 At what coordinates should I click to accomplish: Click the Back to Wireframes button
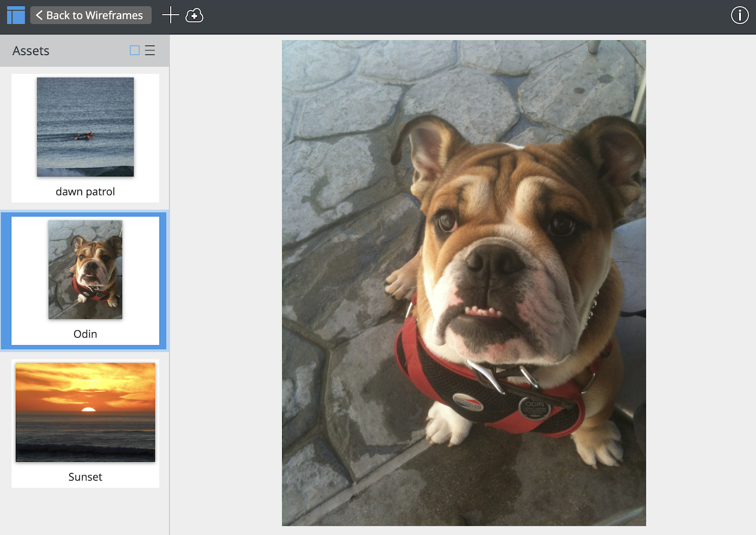[91, 15]
